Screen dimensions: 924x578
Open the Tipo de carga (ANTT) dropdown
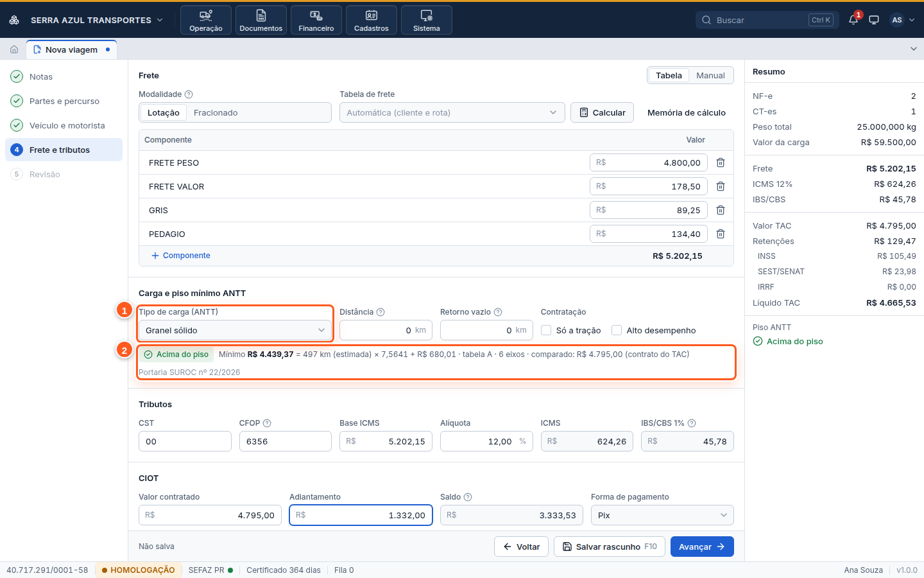[x=235, y=330]
